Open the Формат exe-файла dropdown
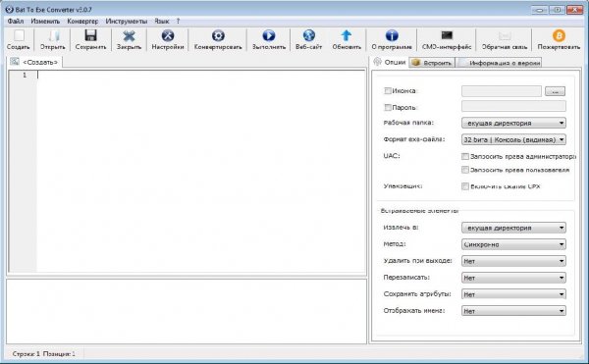The height and width of the screenshot is (364, 589). pos(513,139)
